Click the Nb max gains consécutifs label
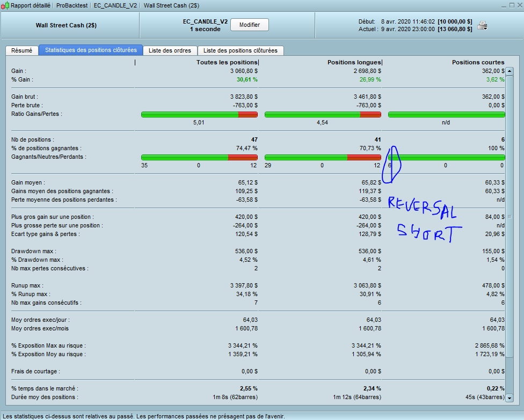Viewport: 524px width, 420px height. click(x=47, y=303)
